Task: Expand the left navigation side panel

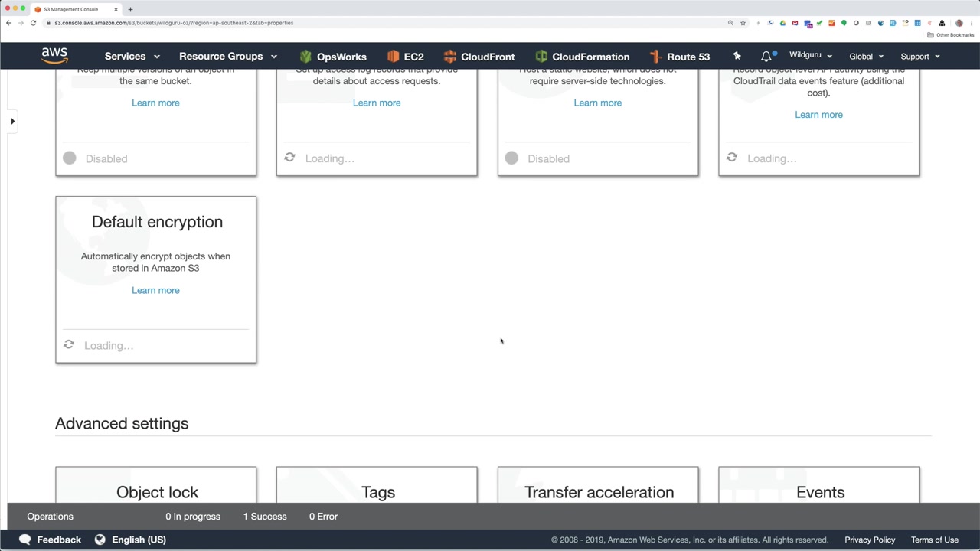Action: tap(12, 121)
